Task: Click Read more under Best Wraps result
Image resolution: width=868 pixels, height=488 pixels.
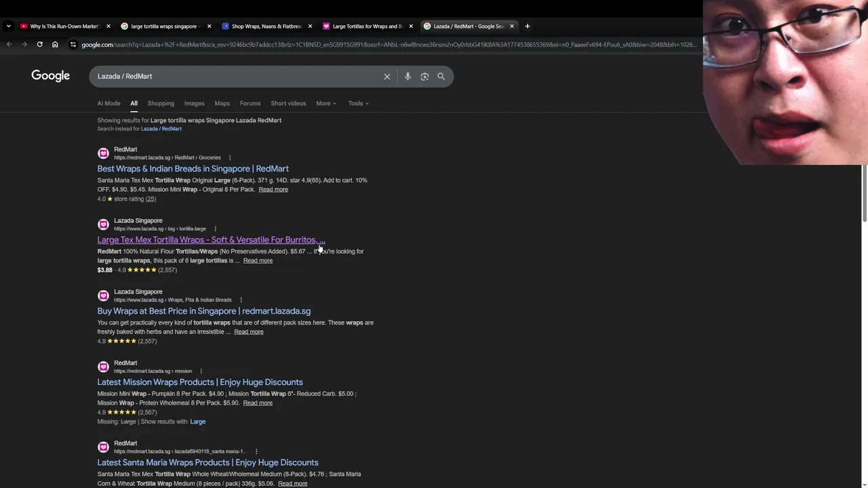Action: [273, 190]
